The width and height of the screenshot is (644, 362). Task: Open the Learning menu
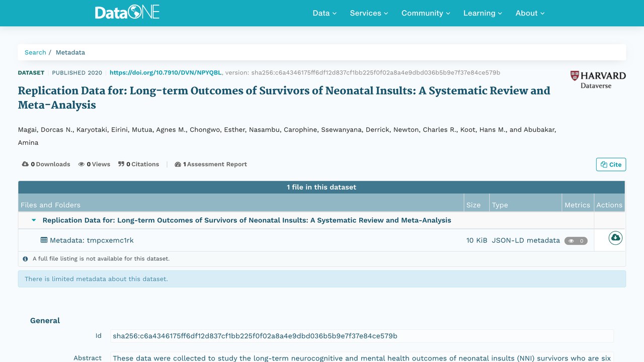[482, 13]
